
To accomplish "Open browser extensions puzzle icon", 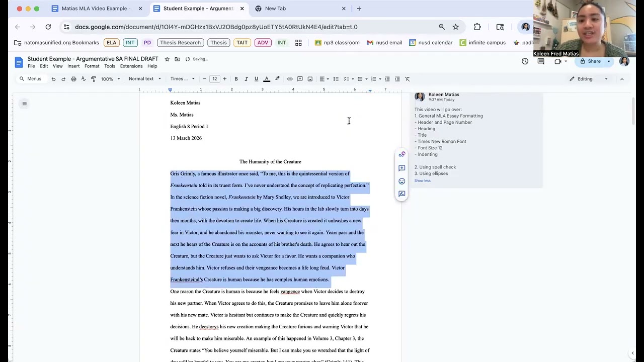I will (x=477, y=27).
